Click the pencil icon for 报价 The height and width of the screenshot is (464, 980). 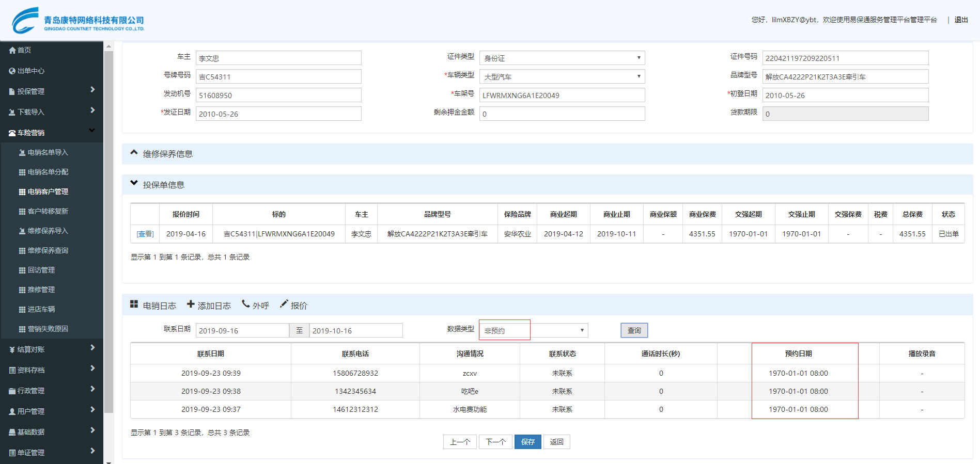[284, 304]
